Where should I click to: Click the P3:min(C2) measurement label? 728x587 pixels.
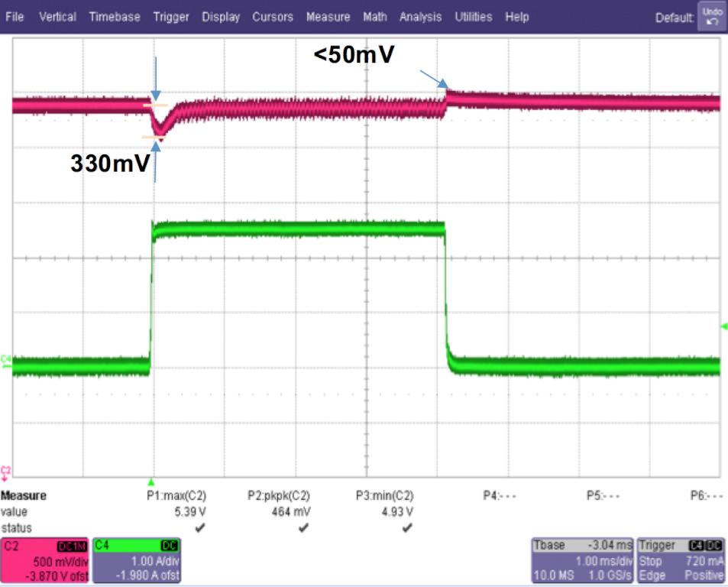point(384,495)
